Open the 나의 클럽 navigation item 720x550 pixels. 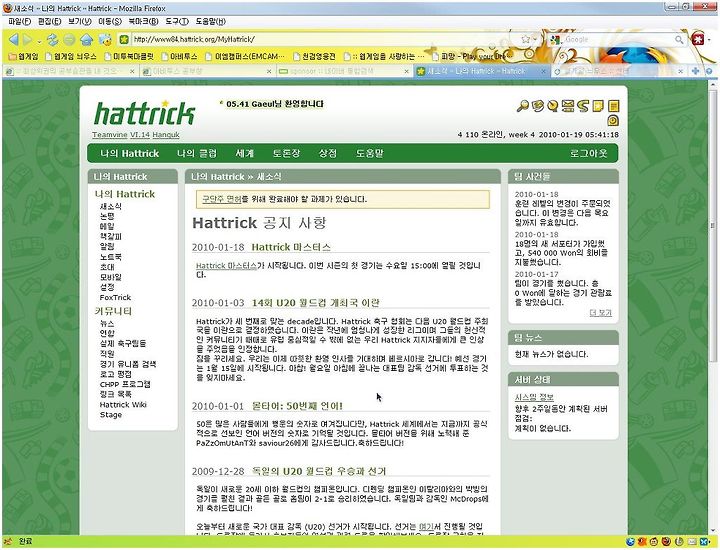[197, 153]
